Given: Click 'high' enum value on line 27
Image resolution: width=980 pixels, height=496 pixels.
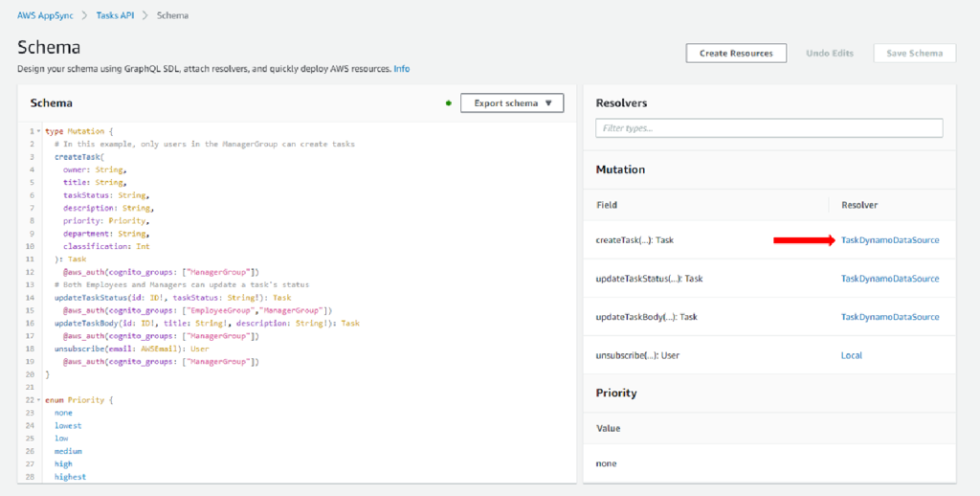Looking at the screenshot, I should pyautogui.click(x=63, y=463).
